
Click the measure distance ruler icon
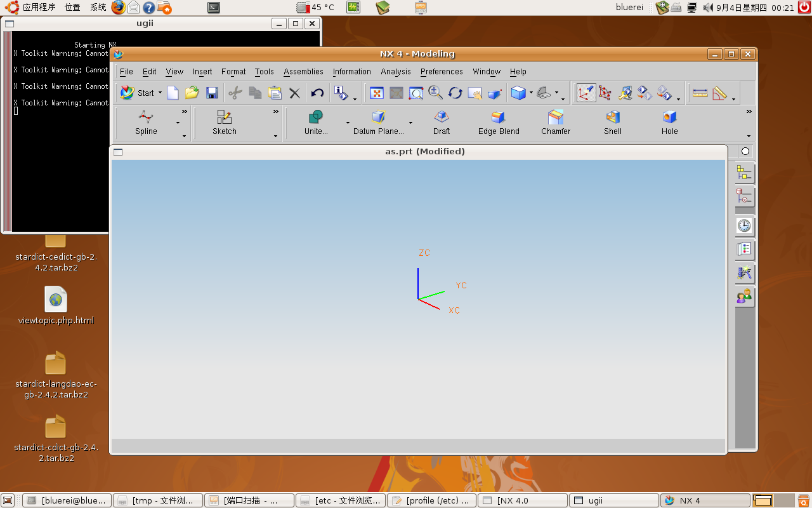click(x=700, y=93)
